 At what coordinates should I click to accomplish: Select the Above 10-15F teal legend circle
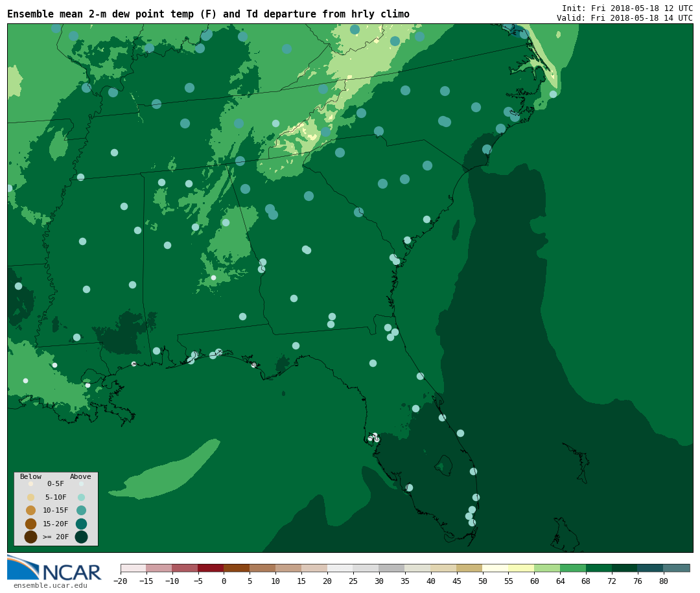click(81, 511)
